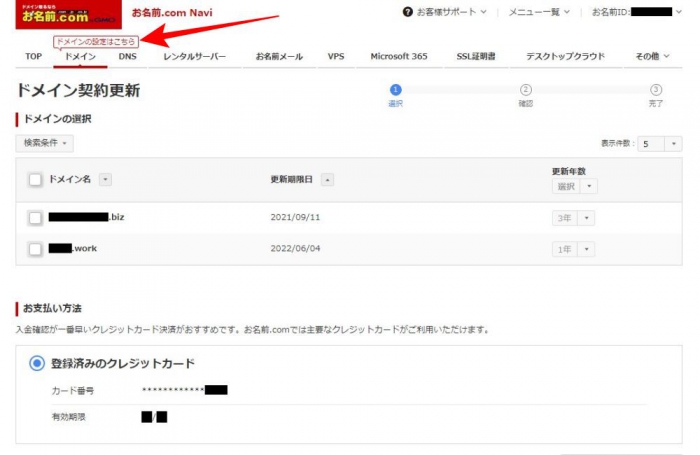Click the ドメインの選択 section heading
This screenshot has height=455, width=700.
coord(57,119)
